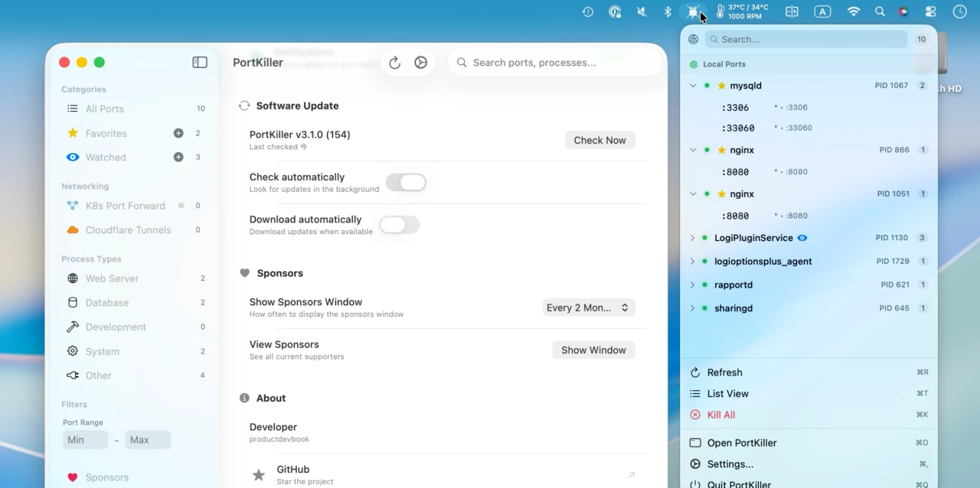Screen dimensions: 980x488
Task: Enable Download automatically switch
Action: click(399, 225)
